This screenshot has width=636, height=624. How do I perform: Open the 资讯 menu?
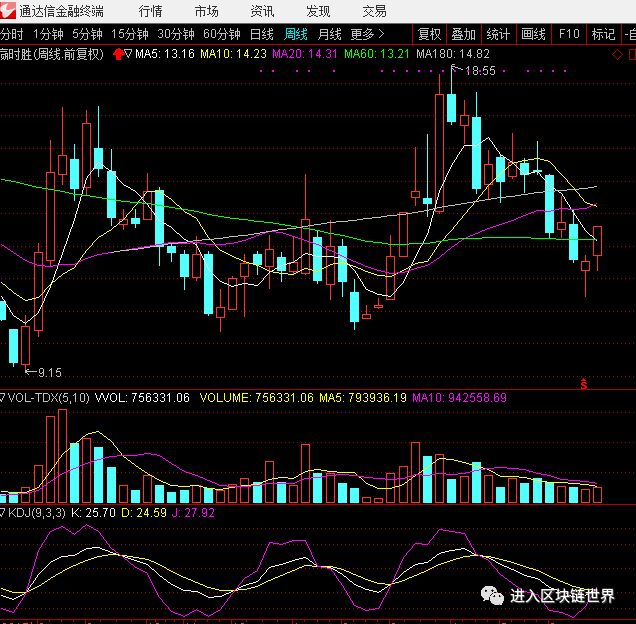click(262, 11)
